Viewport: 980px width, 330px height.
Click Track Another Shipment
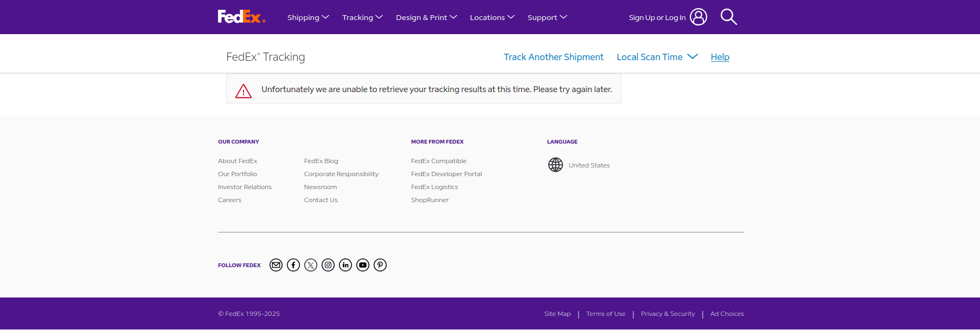coord(553,57)
